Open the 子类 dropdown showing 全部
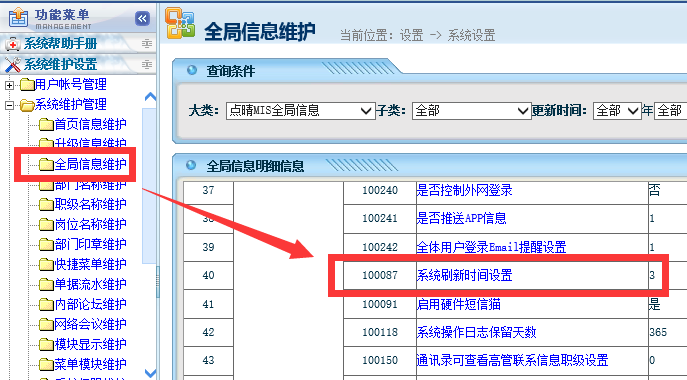687x380 pixels. [x=471, y=110]
